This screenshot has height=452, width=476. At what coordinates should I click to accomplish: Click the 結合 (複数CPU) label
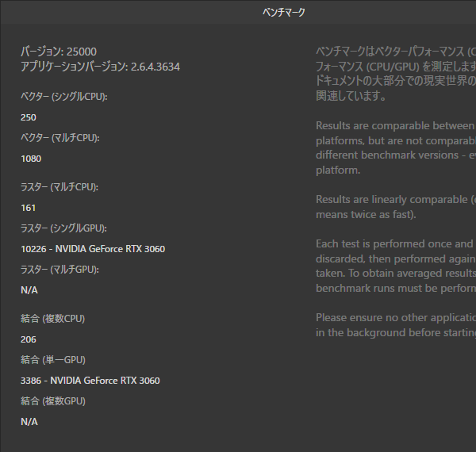(52, 319)
